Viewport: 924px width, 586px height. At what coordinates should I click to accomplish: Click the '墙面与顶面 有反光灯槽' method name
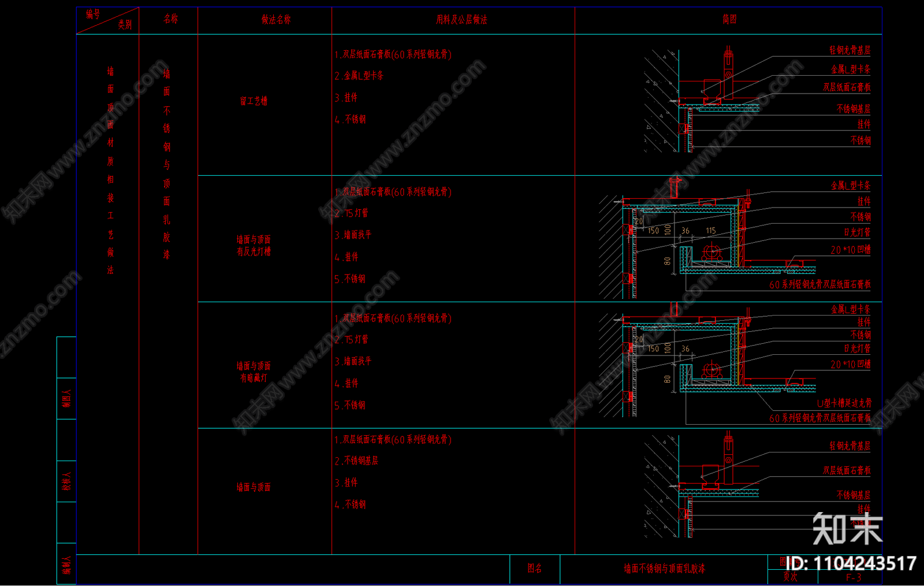coord(254,245)
